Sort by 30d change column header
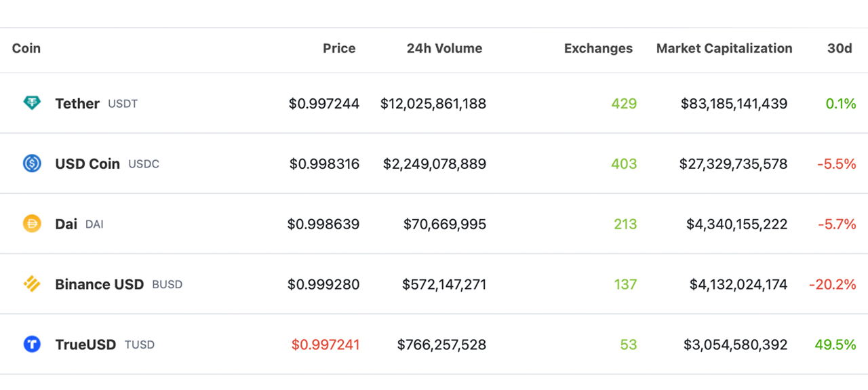 click(840, 48)
